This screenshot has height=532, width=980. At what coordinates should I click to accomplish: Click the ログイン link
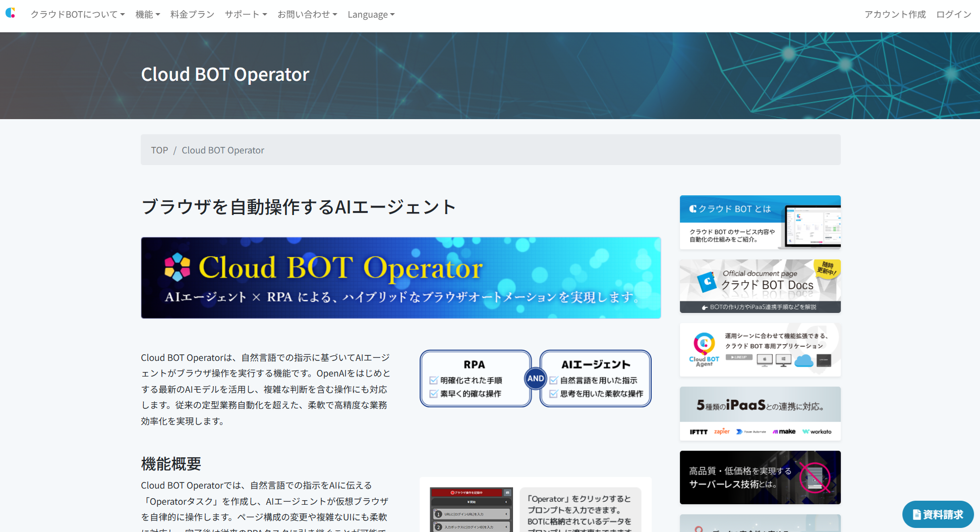(954, 14)
